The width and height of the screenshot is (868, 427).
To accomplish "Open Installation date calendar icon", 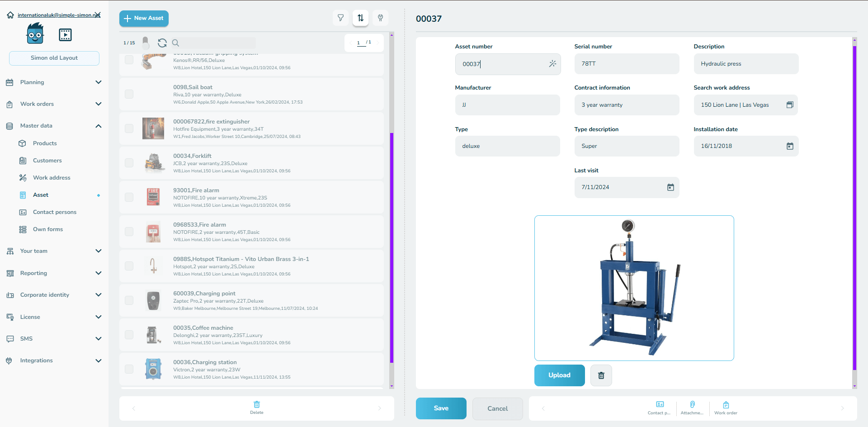I will 790,146.
